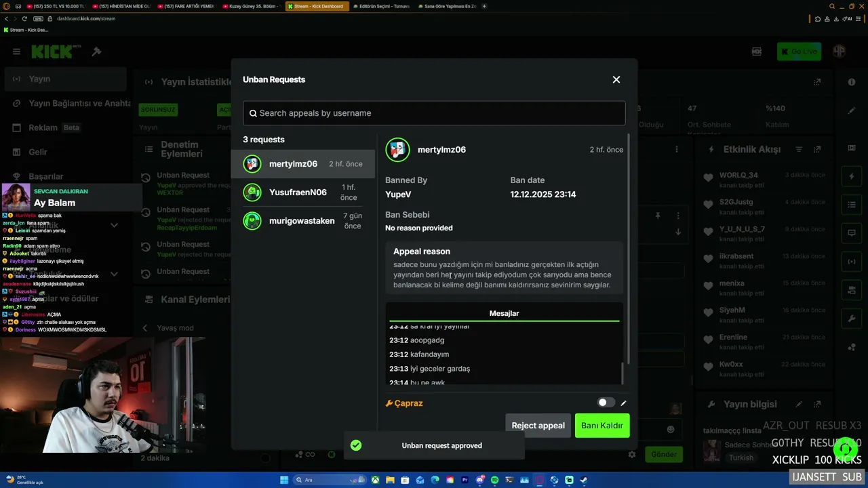
Task: Open Discord from the taskbar
Action: (479, 480)
